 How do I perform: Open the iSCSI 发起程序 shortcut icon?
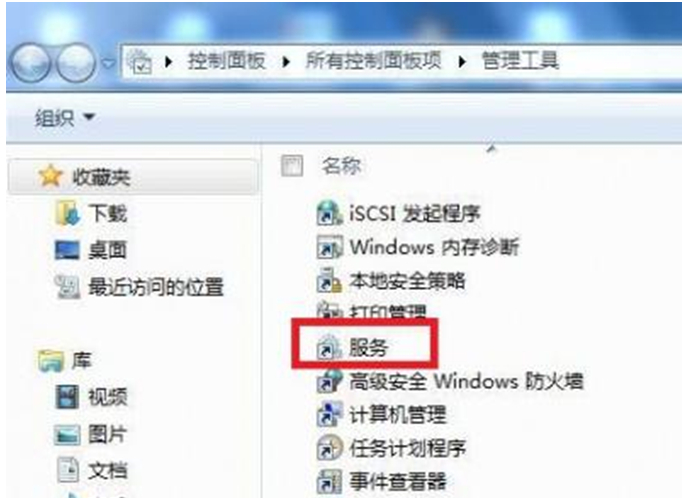coord(329,213)
